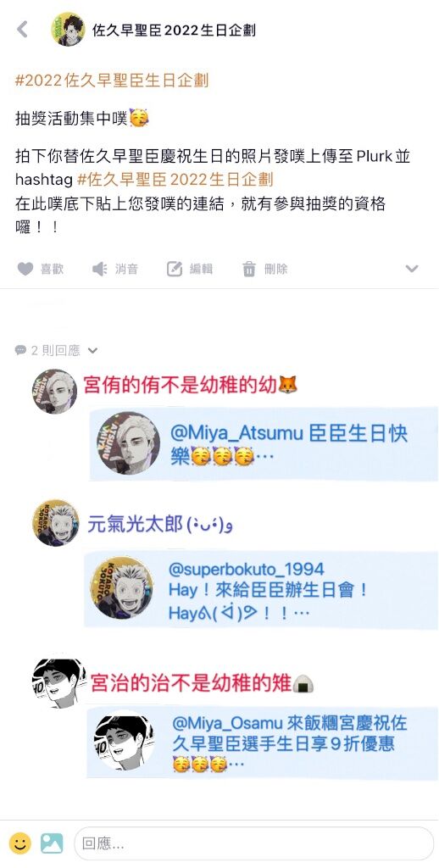
Task: Attach an image with the picture icon
Action: tap(52, 843)
